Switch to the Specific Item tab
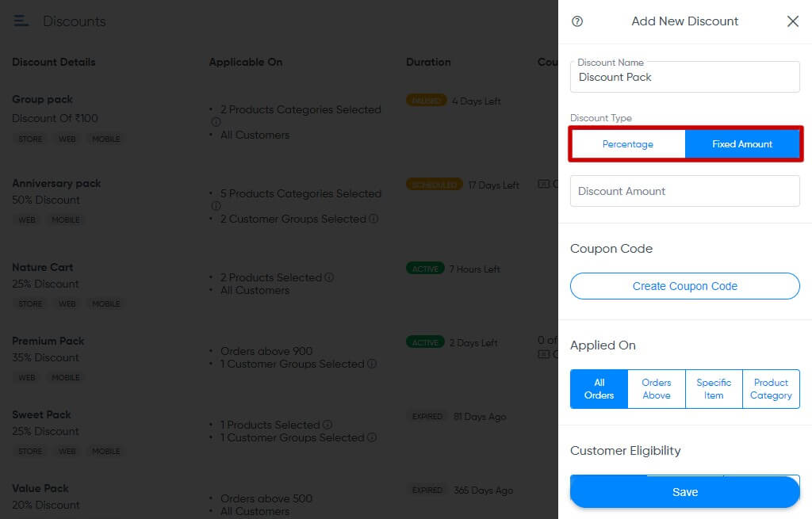The width and height of the screenshot is (812, 519). pyautogui.click(x=714, y=389)
